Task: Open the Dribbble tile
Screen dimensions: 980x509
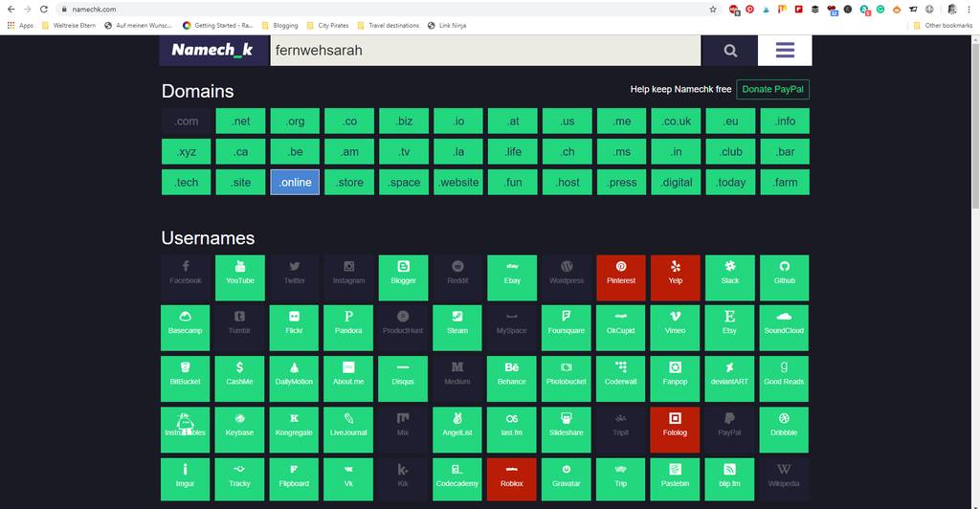Action: [x=783, y=430]
